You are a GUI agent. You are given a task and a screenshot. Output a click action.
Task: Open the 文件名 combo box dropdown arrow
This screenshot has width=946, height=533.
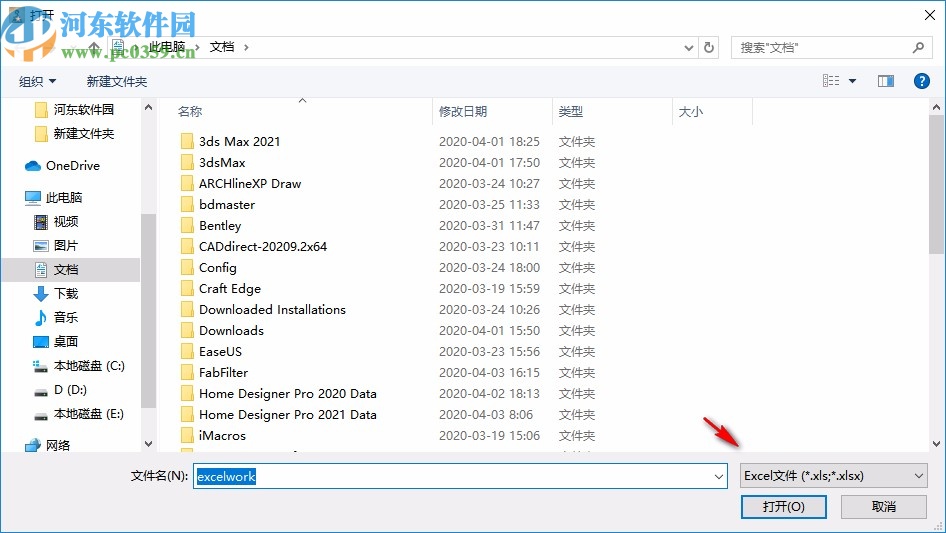click(719, 476)
